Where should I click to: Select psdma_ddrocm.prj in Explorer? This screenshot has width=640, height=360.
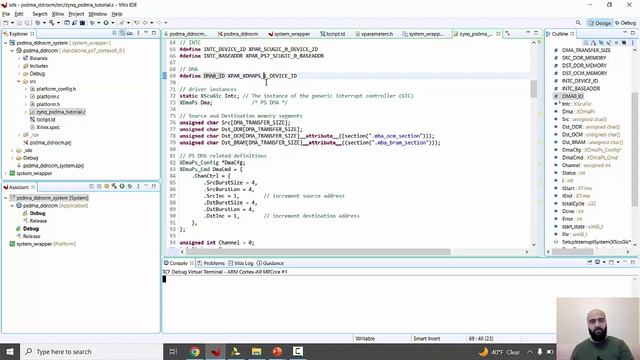click(x=50, y=143)
